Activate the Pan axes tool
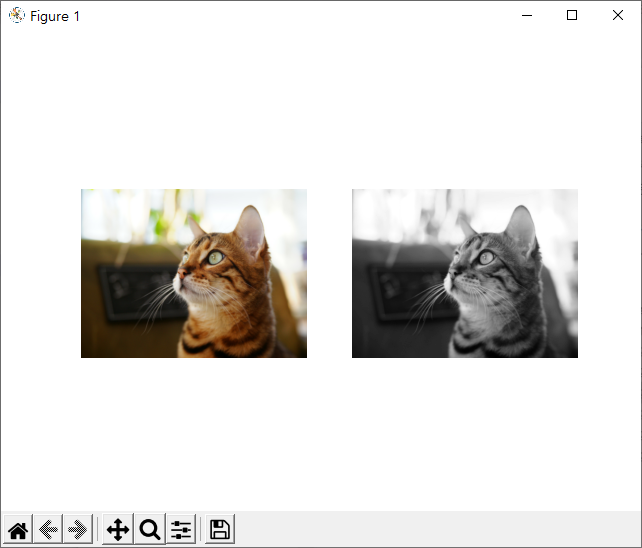Screen dimensions: 642x548 (118, 530)
